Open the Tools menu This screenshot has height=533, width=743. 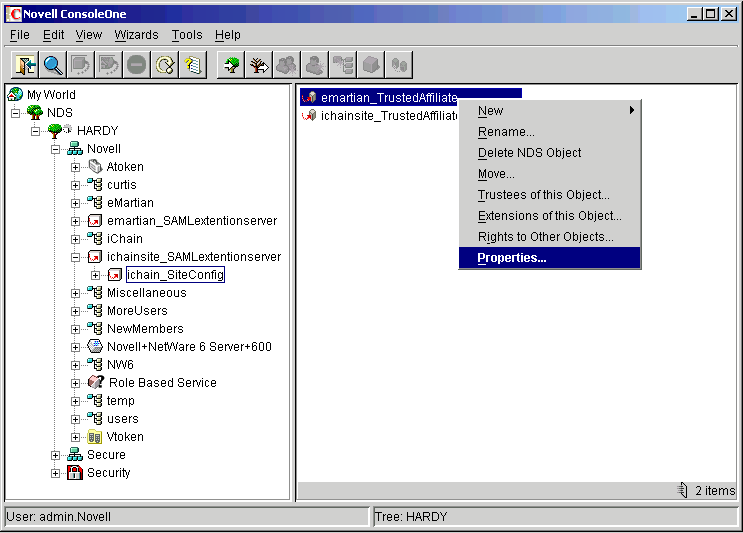click(187, 35)
